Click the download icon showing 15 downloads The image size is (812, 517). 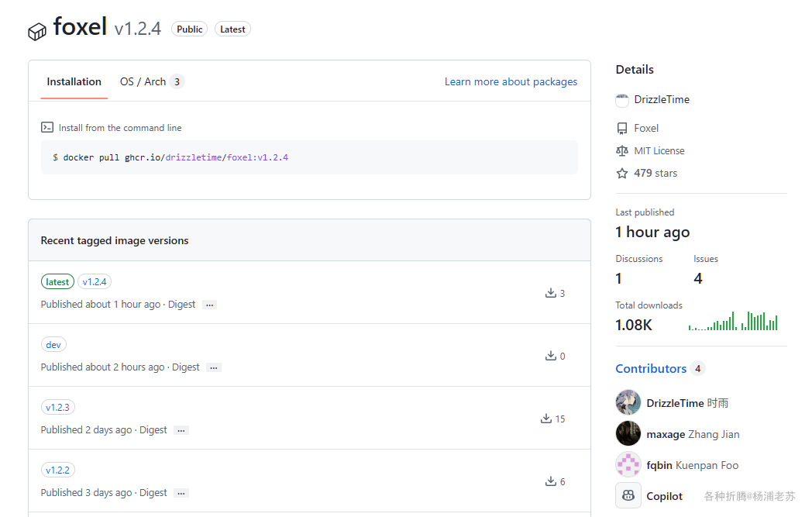pyautogui.click(x=545, y=418)
